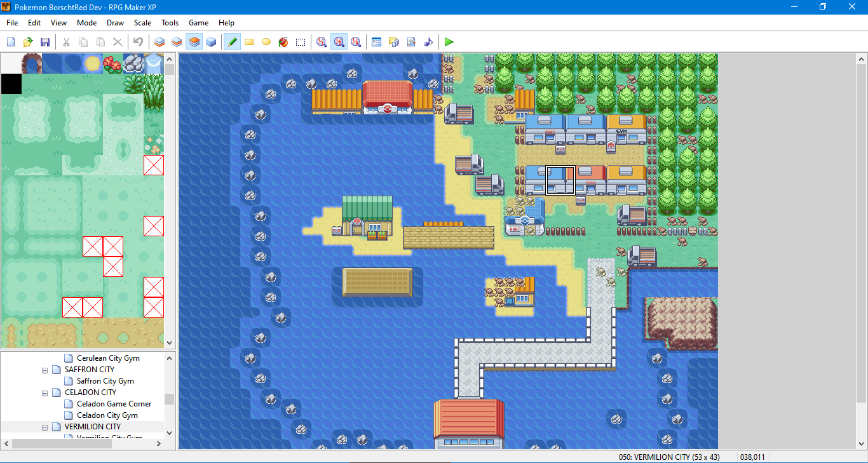Screen dimensions: 868x463
Task: Collapse the SAFFRON CITY map branch
Action: click(45, 370)
